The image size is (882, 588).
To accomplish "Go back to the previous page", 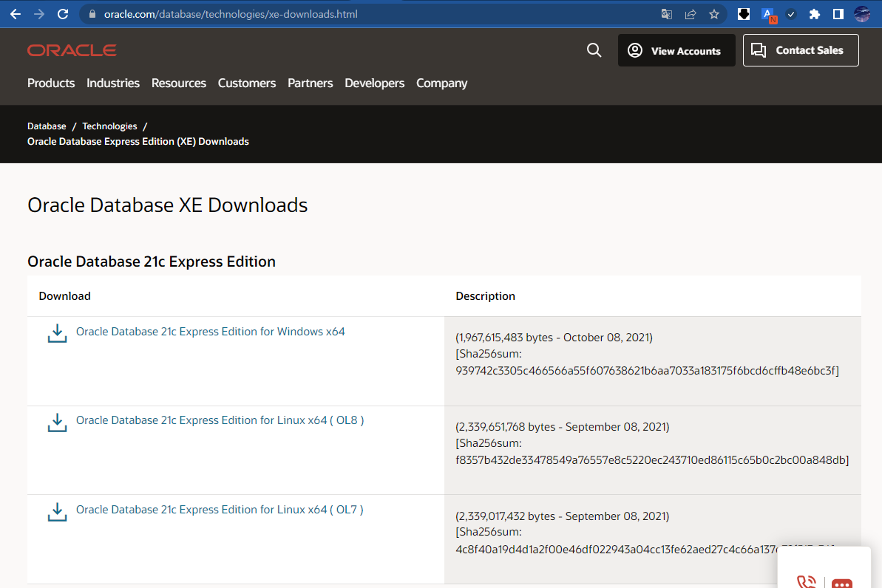I will coord(16,14).
